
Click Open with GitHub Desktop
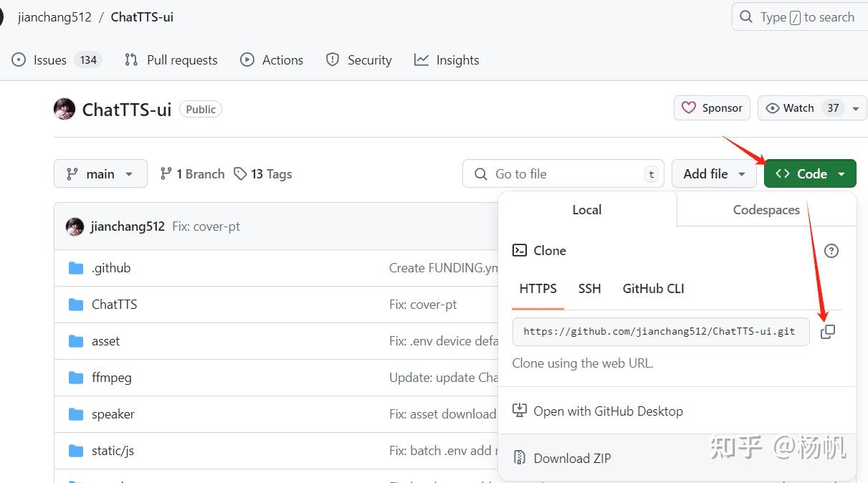tap(608, 411)
